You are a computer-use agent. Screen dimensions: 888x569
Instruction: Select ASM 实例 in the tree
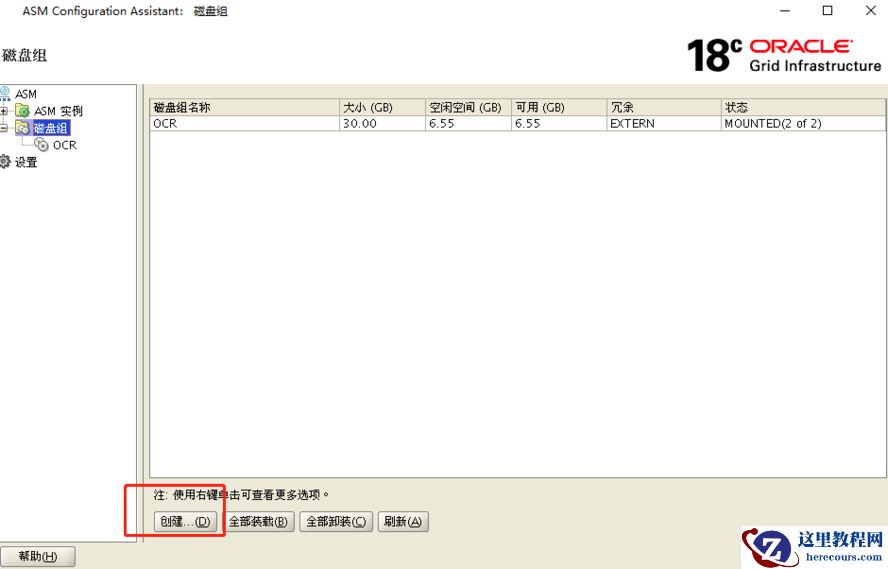click(x=58, y=111)
